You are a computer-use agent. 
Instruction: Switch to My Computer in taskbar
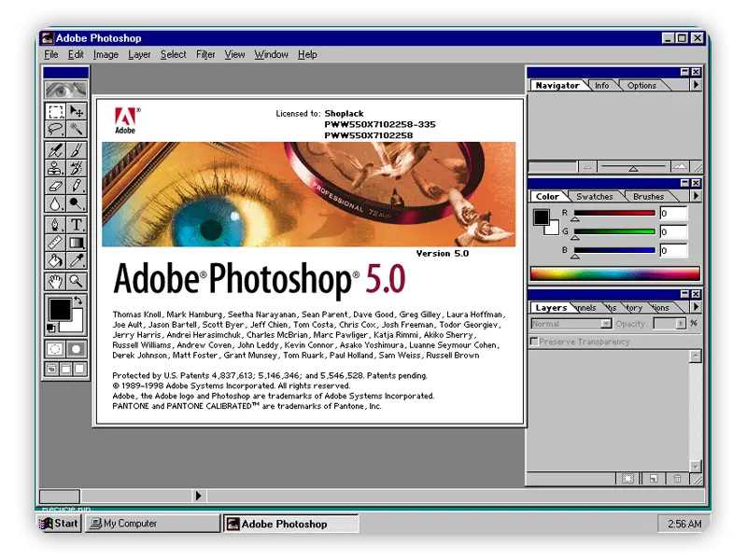(152, 524)
